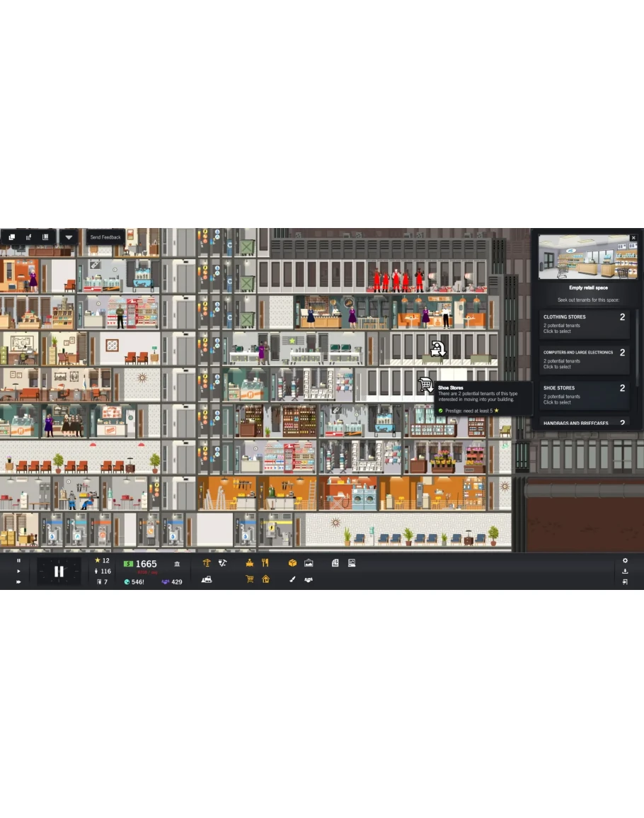Open the bank loans building icon
Viewport: 644px width, 818px height.
tap(176, 564)
